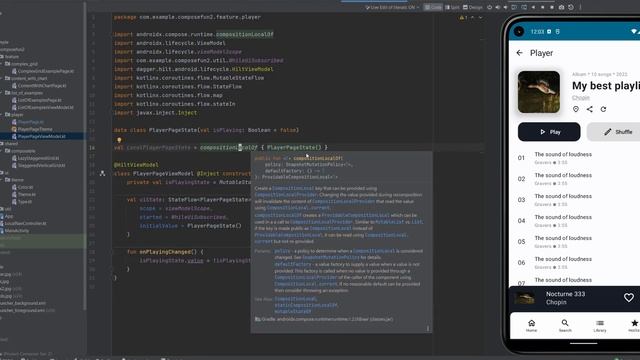Click the intention lightbulb in gutter

(x=119, y=140)
